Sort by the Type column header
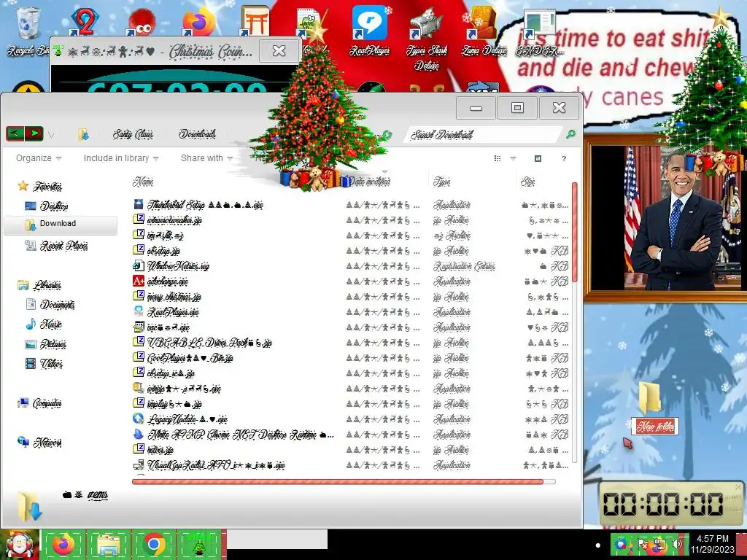 click(441, 182)
